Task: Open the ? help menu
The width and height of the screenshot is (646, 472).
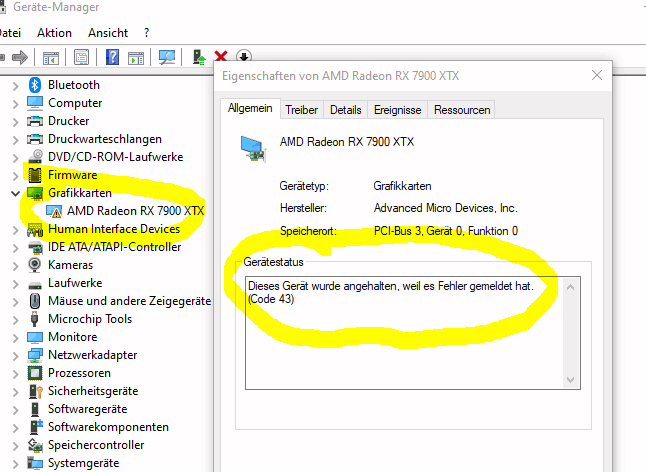Action: [x=146, y=33]
